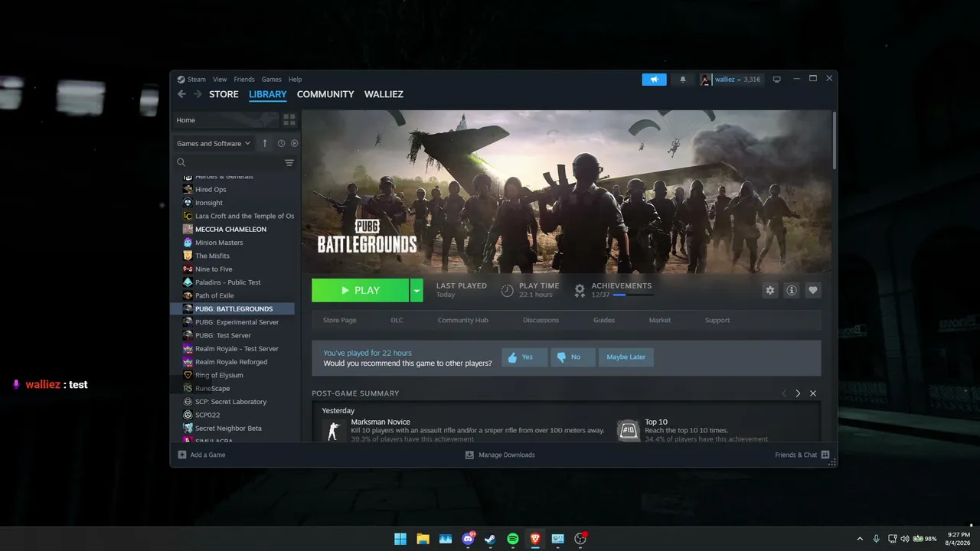The height and width of the screenshot is (551, 980).
Task: Open Windows Start menu on taskbar
Action: [x=400, y=539]
